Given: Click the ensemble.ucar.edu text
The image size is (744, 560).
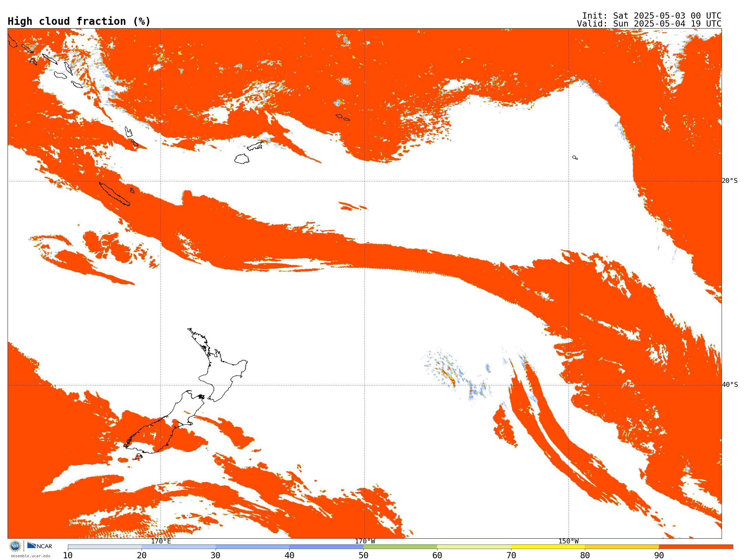Looking at the screenshot, I should click(x=30, y=556).
